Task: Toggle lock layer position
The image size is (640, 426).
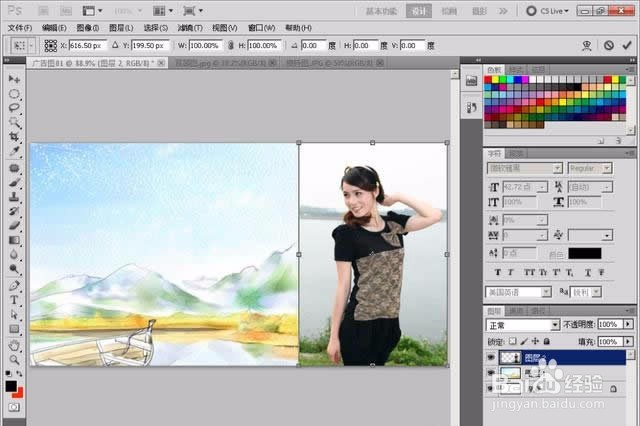Action: point(535,341)
